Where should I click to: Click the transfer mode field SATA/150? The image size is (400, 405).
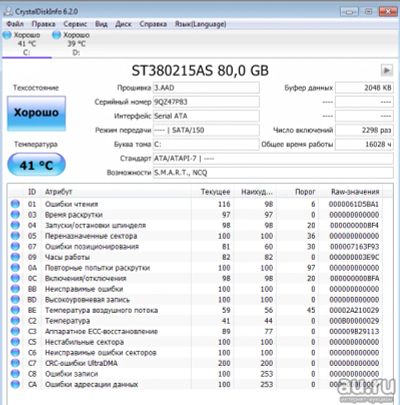206,130
